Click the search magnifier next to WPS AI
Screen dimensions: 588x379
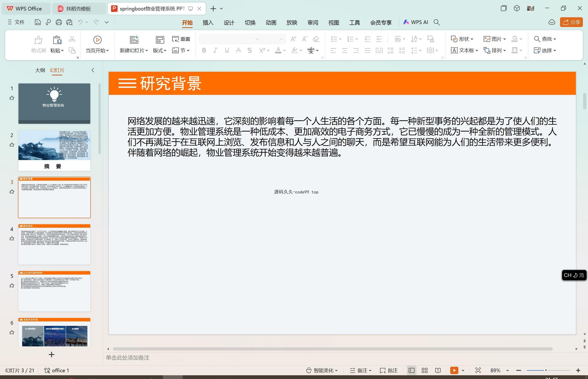click(437, 22)
